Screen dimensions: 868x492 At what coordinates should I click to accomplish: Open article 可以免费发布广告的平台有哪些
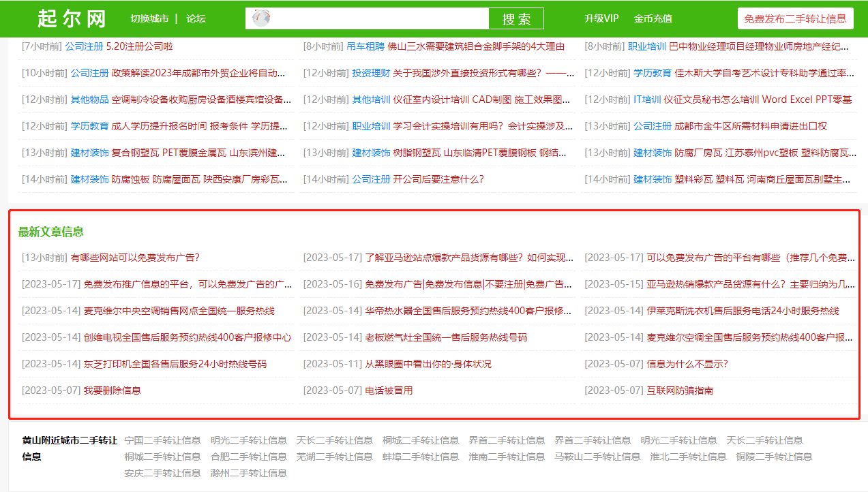[x=751, y=258]
